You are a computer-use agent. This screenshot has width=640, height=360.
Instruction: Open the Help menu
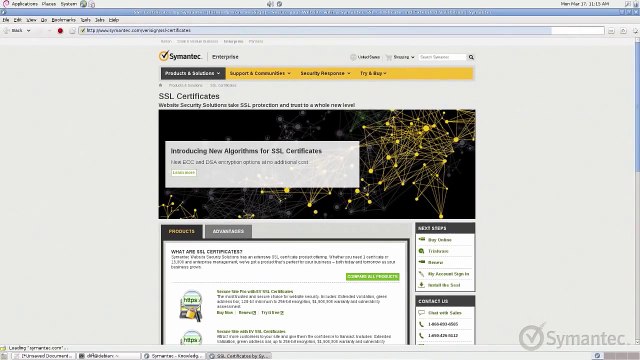pyautogui.click(x=114, y=20)
